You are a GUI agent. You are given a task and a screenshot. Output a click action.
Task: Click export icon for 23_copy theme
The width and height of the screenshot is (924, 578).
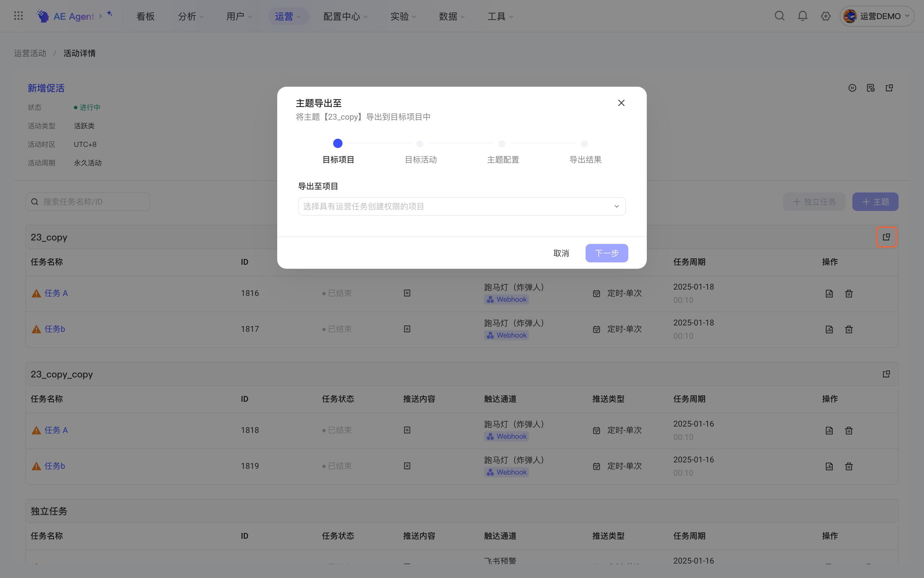click(886, 237)
